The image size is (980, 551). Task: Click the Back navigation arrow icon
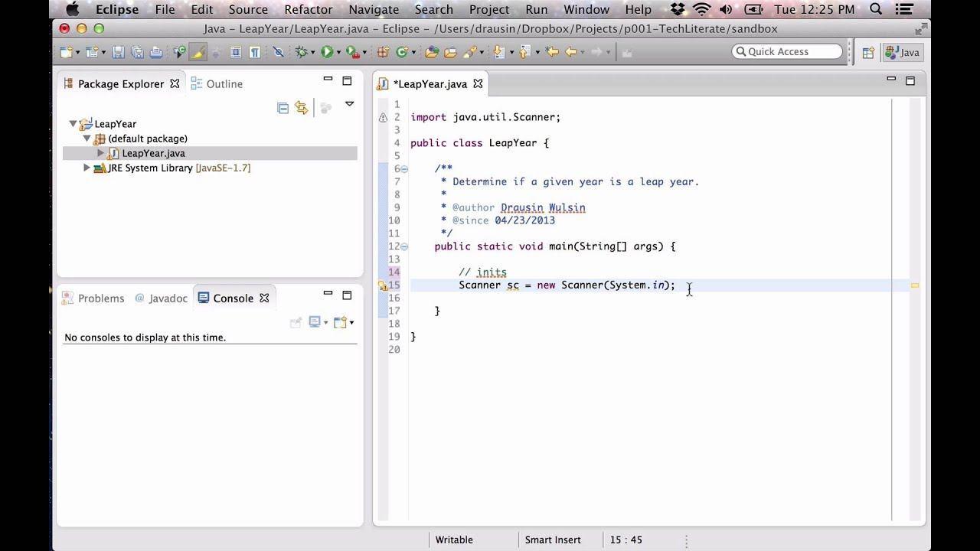570,52
